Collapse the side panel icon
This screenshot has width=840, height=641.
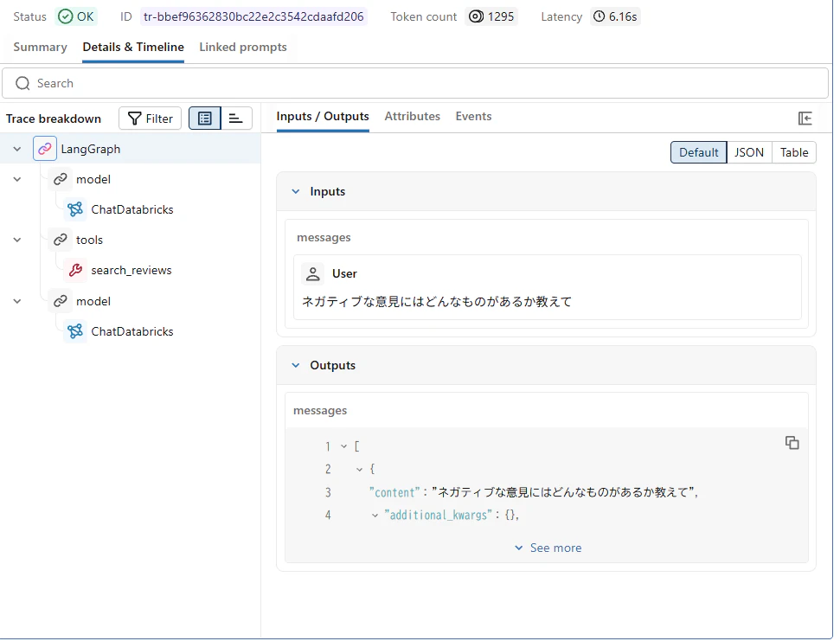[805, 119]
